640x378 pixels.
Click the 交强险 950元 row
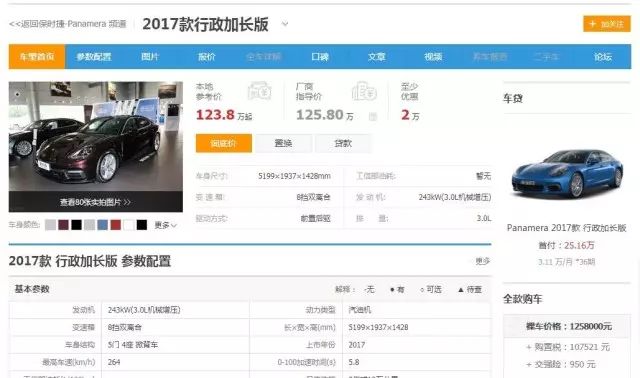point(561,364)
